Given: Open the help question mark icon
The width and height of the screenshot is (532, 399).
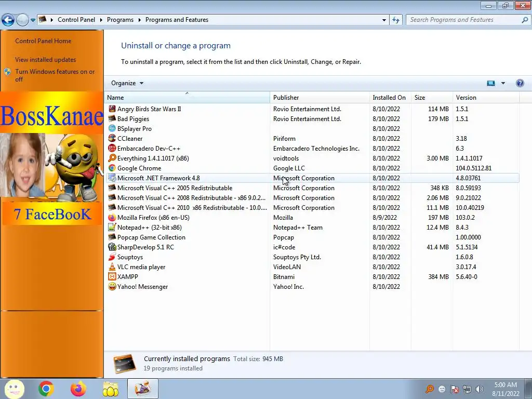Looking at the screenshot, I should pos(520,83).
